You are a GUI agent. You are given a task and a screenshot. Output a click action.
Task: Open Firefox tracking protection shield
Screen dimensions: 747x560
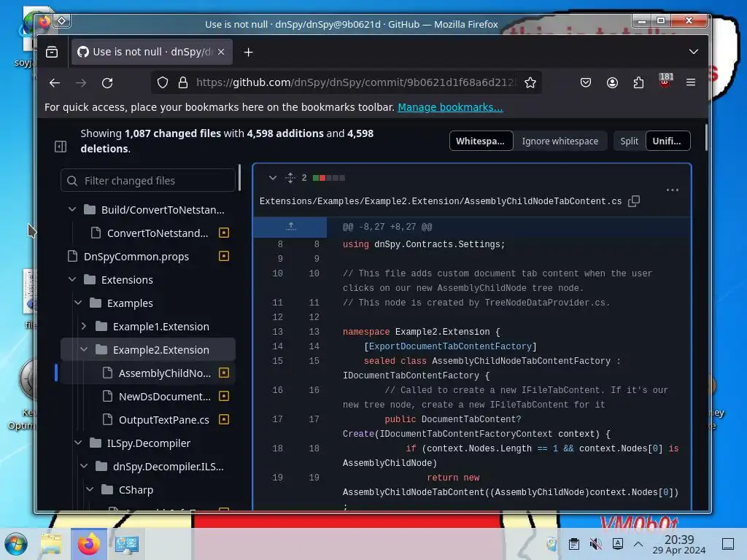[163, 83]
